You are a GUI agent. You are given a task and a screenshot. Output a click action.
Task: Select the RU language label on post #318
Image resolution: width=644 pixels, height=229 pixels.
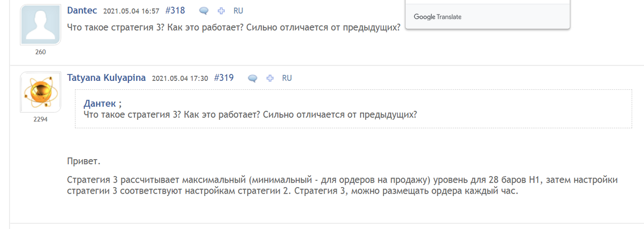(238, 11)
